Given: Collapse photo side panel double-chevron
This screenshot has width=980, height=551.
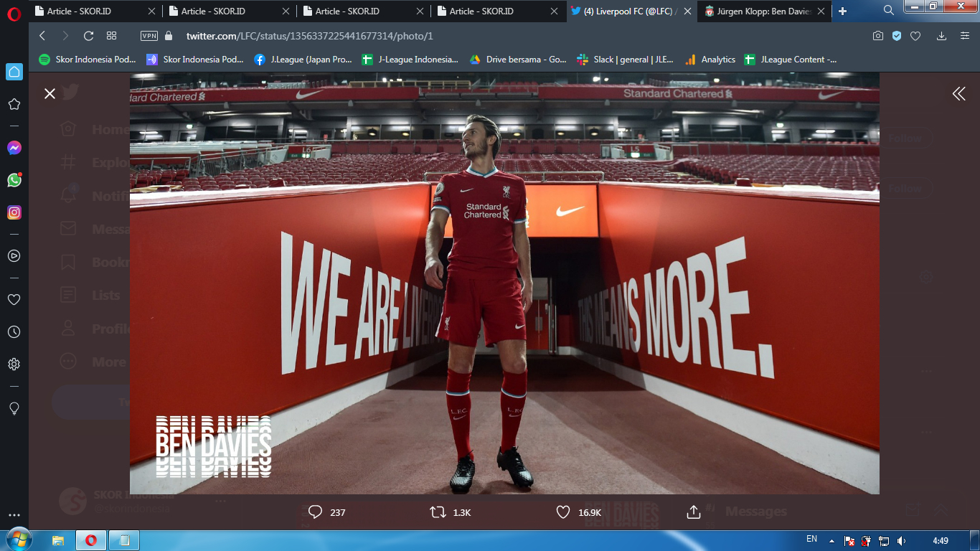Looking at the screenshot, I should pos(958,93).
